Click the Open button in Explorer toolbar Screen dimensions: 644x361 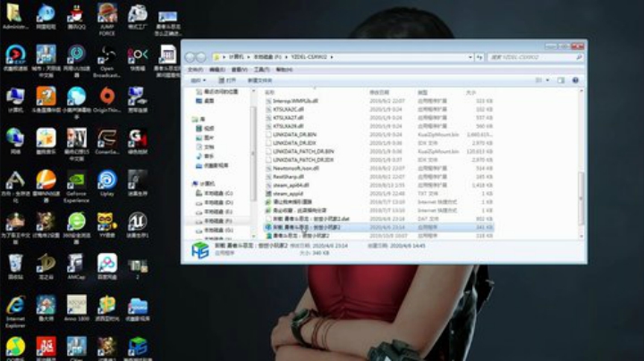[x=227, y=80]
